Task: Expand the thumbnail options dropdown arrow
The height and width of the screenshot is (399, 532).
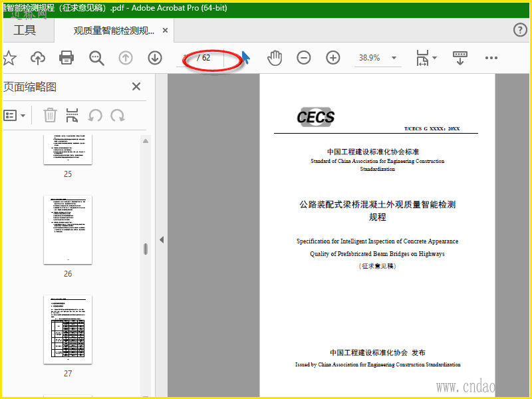Action: [x=23, y=116]
